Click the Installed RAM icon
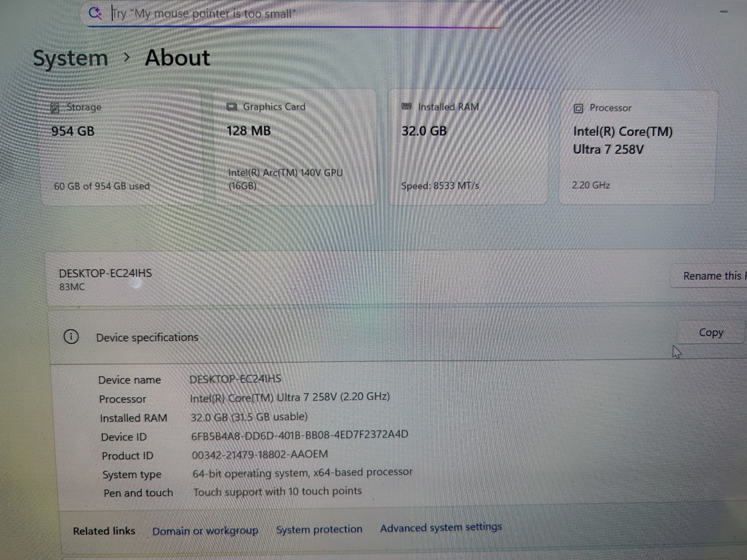Viewport: 747px width, 560px height. tap(407, 107)
